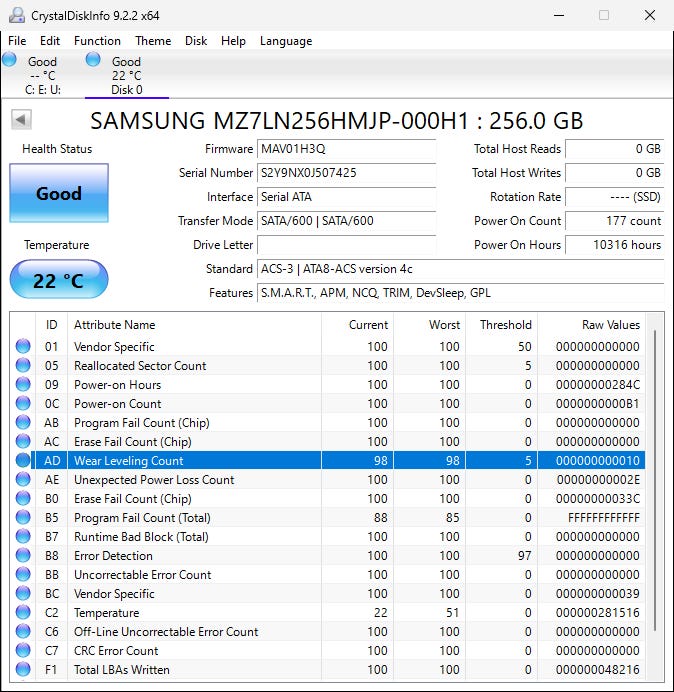The height and width of the screenshot is (692, 674).
Task: Open the File menu
Action: [x=17, y=41]
